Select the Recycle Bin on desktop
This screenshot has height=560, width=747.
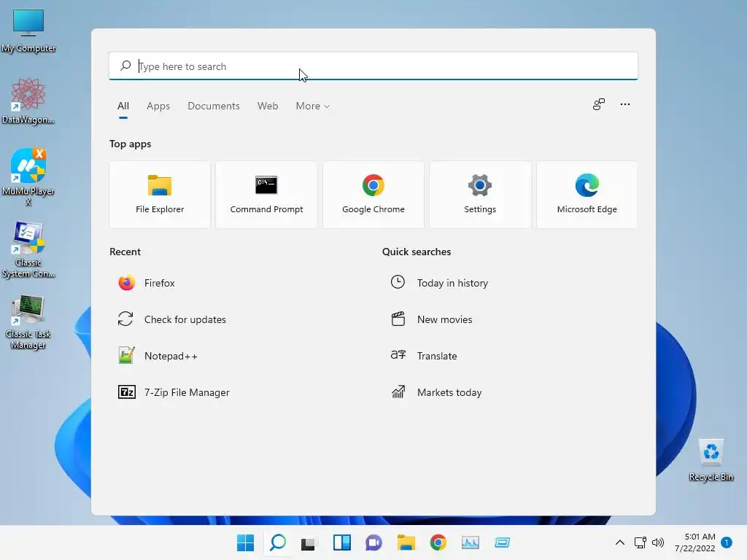(711, 460)
